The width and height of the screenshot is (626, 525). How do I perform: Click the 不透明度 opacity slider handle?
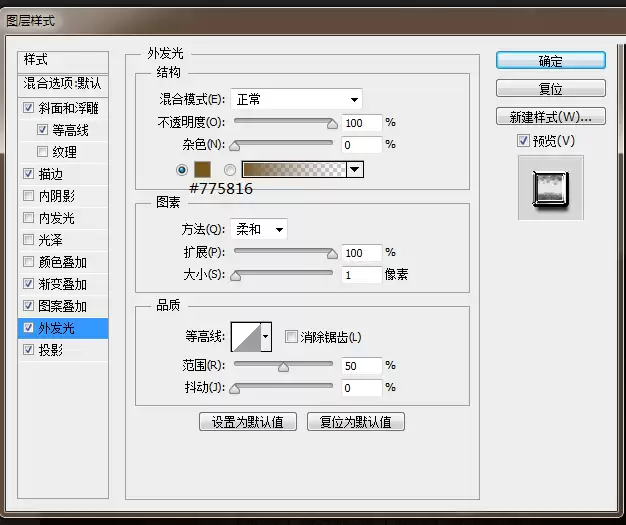[x=332, y=124]
